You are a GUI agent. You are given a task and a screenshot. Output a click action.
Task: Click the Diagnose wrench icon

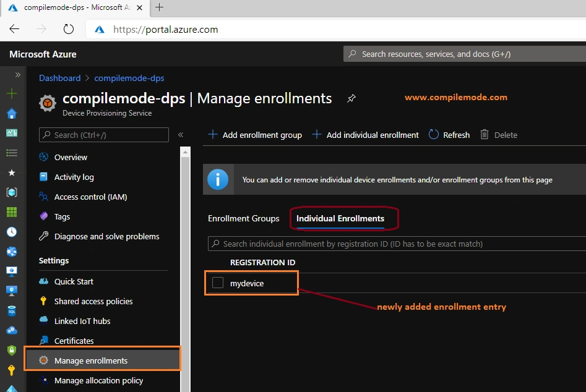coord(44,236)
